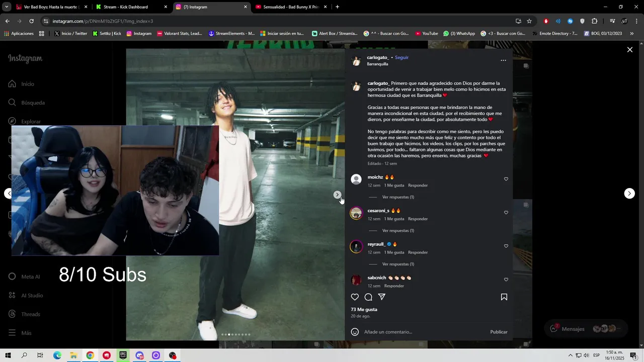The height and width of the screenshot is (362, 644).
Task: Open Epic Games launcher from taskbar
Action: pyautogui.click(x=123, y=355)
